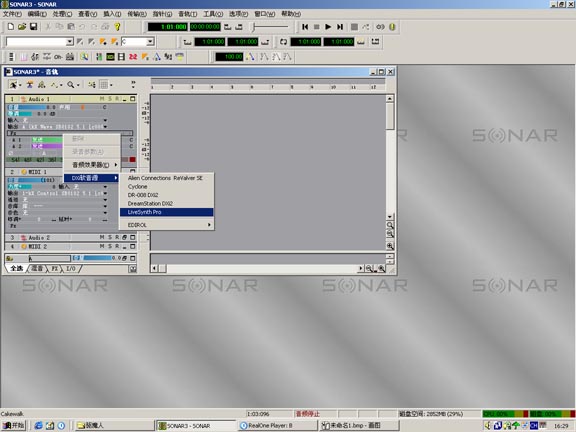Image resolution: width=576 pixels, height=432 pixels.
Task: Solo the Audio 1 track
Action: pos(109,99)
